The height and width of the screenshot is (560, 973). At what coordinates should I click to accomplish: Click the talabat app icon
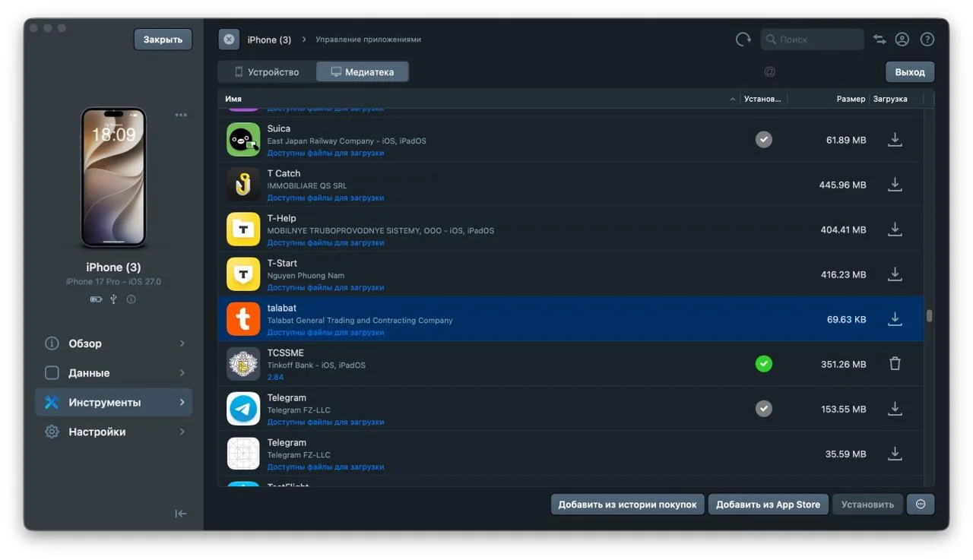pyautogui.click(x=243, y=319)
